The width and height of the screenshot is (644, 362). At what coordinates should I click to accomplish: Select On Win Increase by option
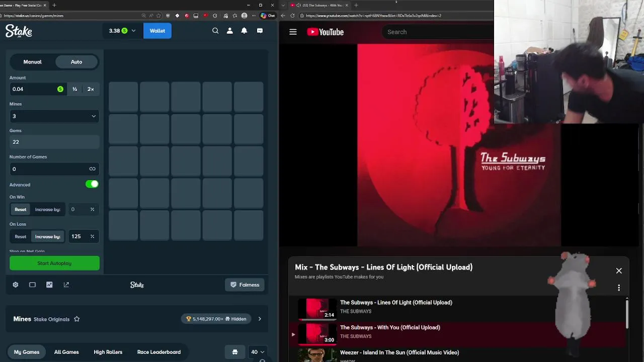48,209
